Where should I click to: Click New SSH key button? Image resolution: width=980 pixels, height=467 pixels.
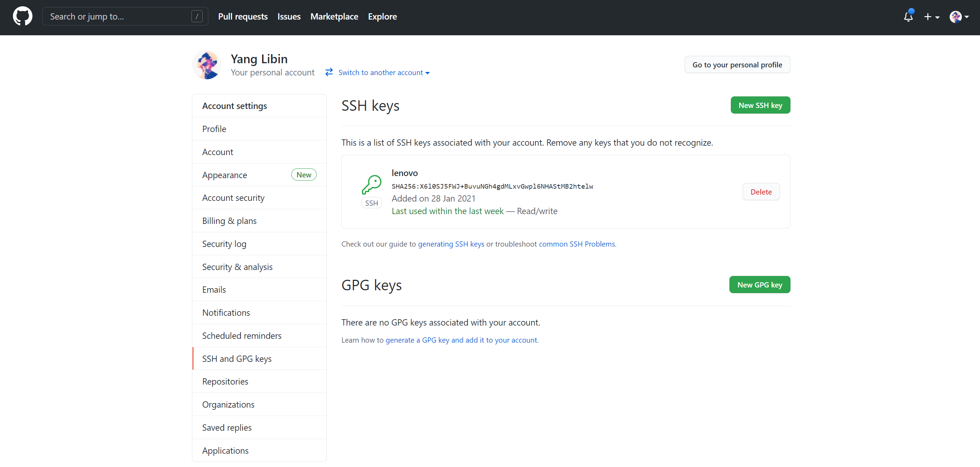(x=760, y=105)
